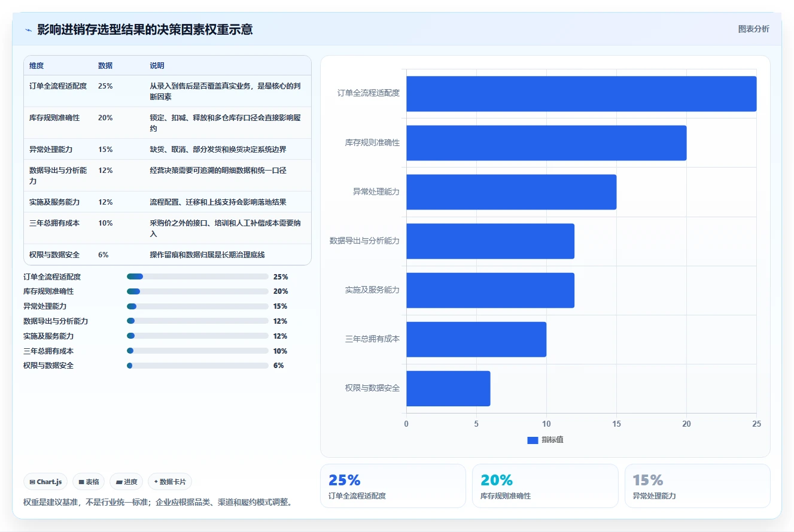Screen dimensions: 794x532
Task: Open the 15% 异常处理能力 data card
Action: click(x=697, y=486)
